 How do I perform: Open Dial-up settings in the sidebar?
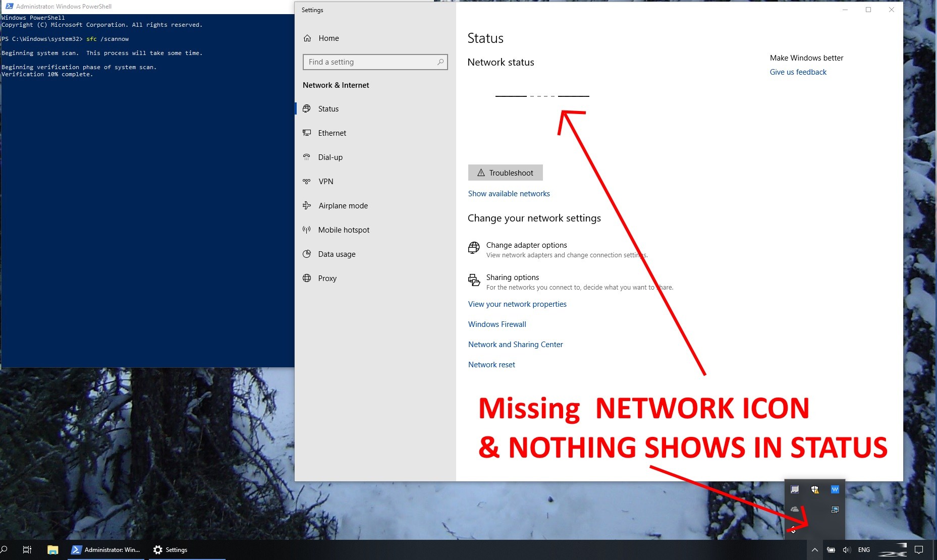tap(331, 157)
